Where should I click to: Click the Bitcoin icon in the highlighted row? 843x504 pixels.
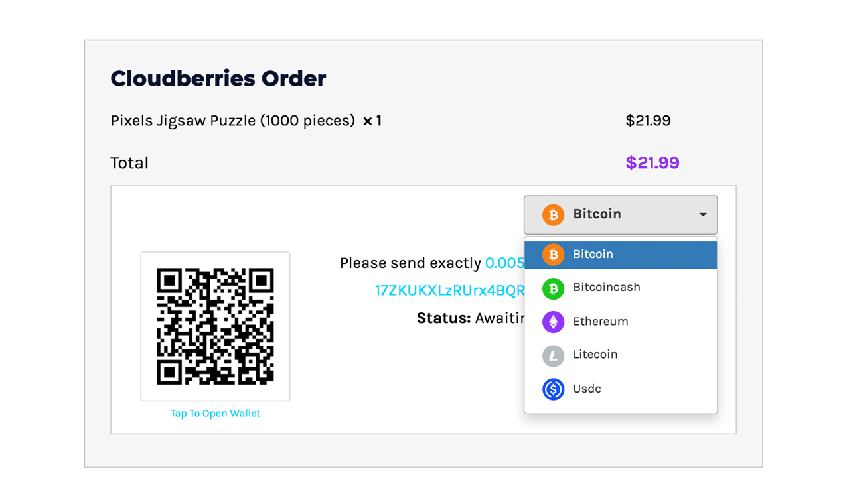[552, 254]
